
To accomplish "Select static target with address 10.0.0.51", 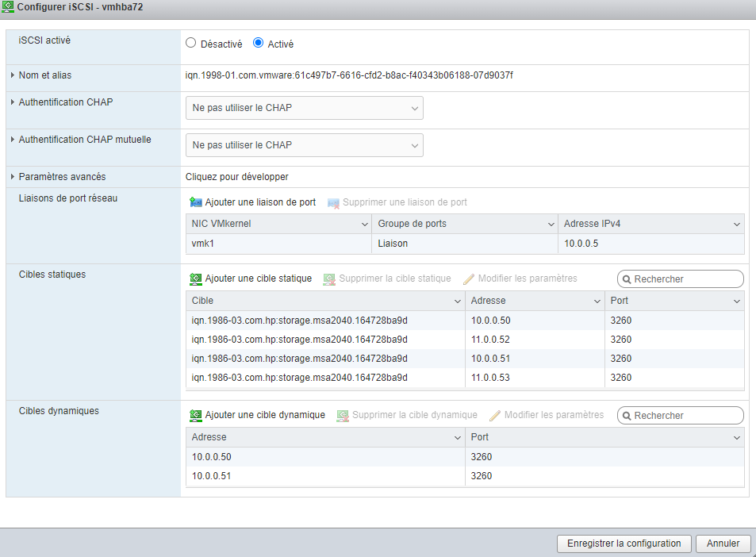I will click(466, 359).
